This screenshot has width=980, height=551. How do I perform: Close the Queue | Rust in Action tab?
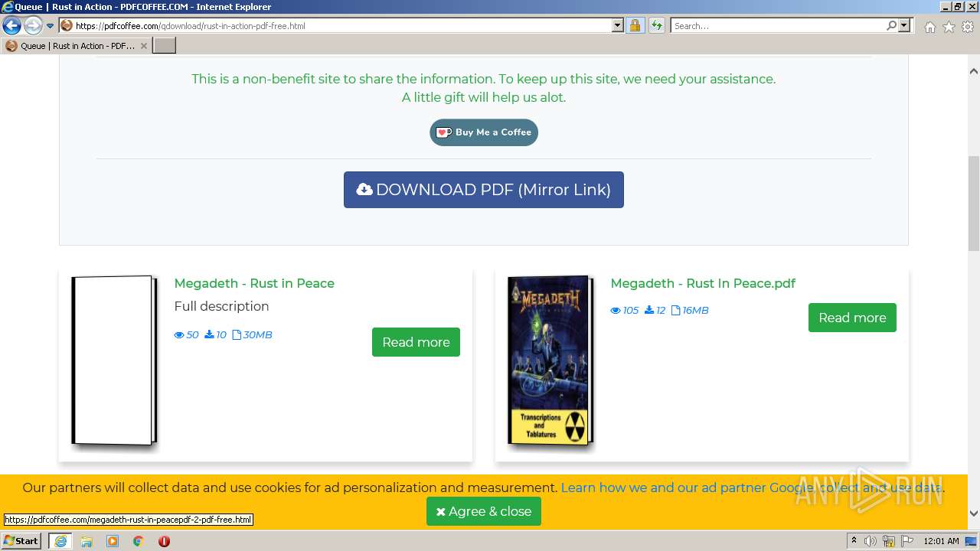(x=144, y=46)
